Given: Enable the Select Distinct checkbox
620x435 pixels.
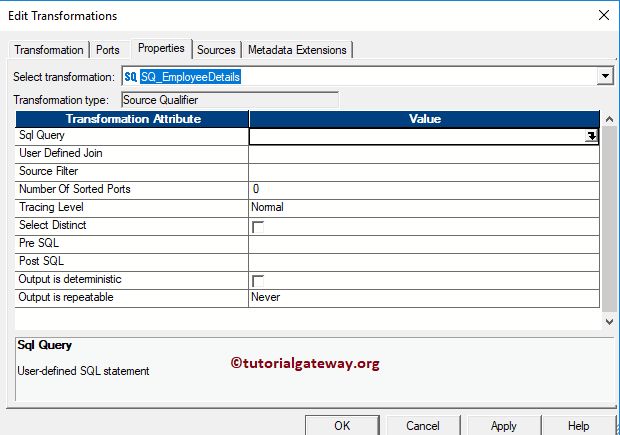Looking at the screenshot, I should tap(258, 227).
